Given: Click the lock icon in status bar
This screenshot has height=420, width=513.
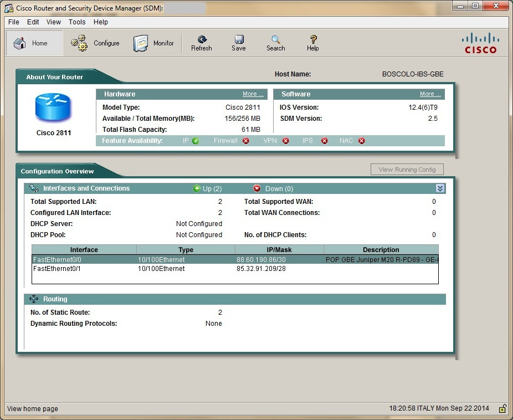Looking at the screenshot, I should tap(502, 409).
